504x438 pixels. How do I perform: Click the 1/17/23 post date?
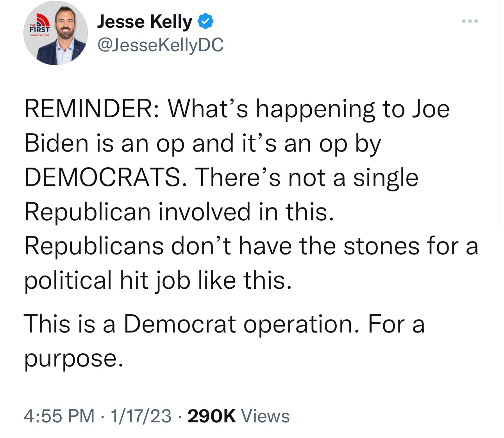click(x=141, y=416)
